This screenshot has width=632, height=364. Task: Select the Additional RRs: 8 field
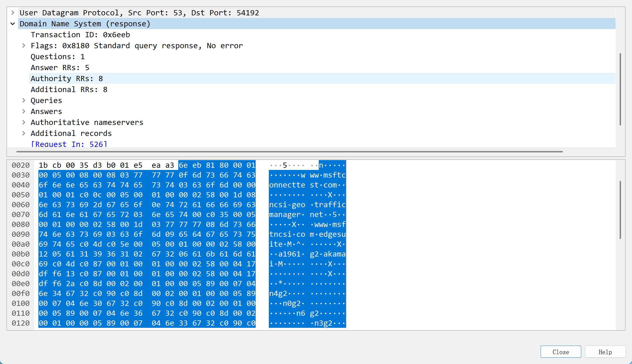(69, 89)
